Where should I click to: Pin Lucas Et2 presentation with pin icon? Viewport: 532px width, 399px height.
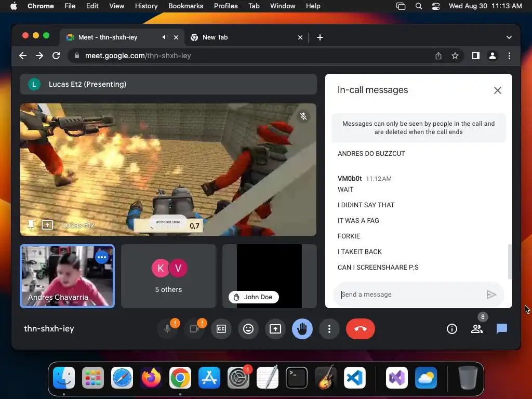(x=31, y=225)
